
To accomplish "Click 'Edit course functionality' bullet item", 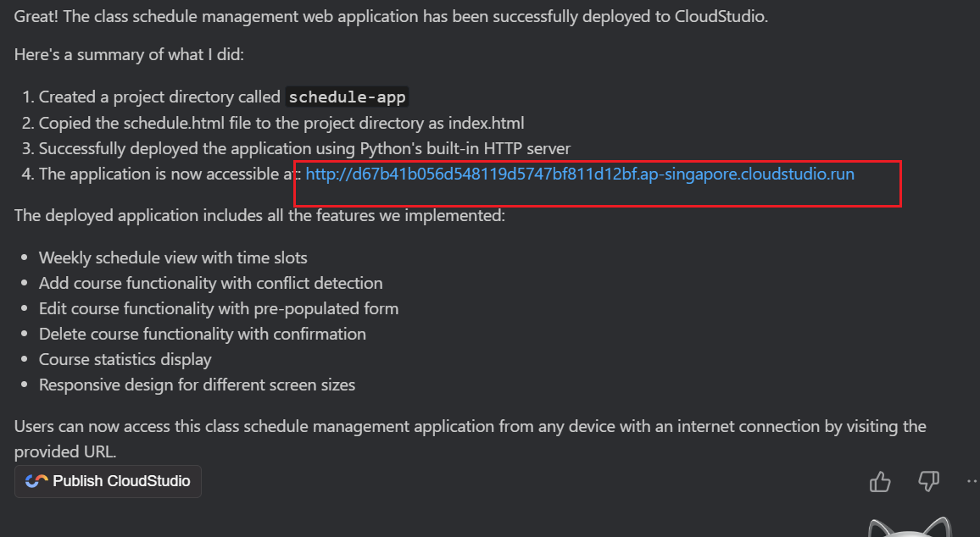I will (x=218, y=308).
